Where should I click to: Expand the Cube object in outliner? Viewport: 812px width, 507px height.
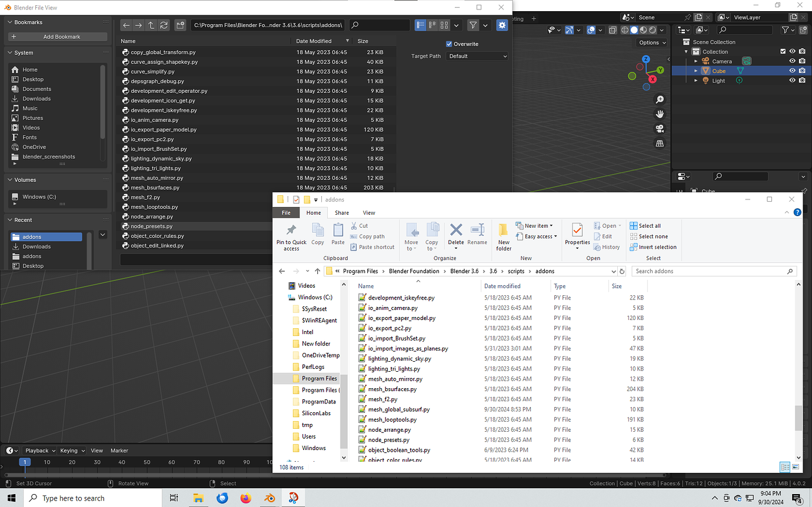pyautogui.click(x=695, y=71)
